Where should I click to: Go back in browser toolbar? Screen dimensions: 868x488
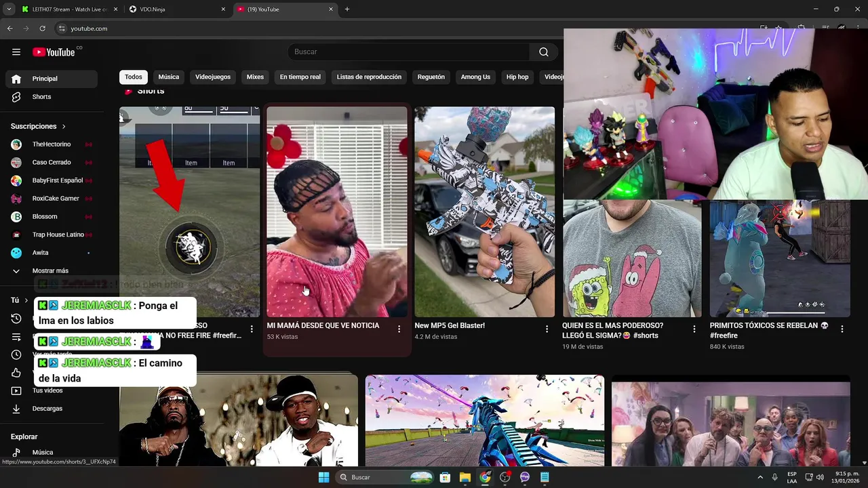[10, 28]
